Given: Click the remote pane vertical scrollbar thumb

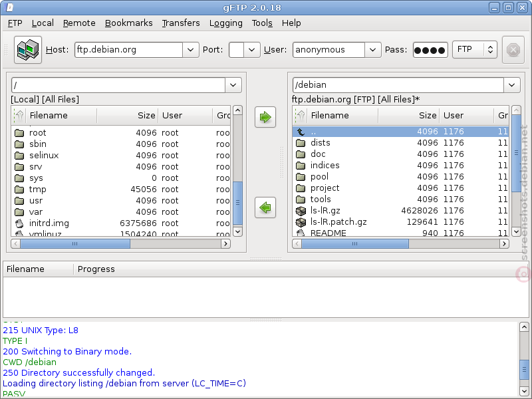Looking at the screenshot, I should [x=516, y=154].
